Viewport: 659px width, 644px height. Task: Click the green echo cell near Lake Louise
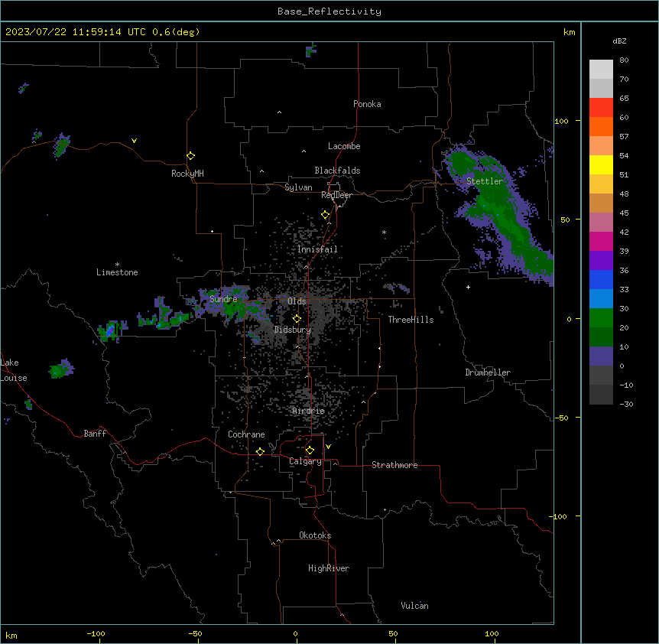pos(61,369)
